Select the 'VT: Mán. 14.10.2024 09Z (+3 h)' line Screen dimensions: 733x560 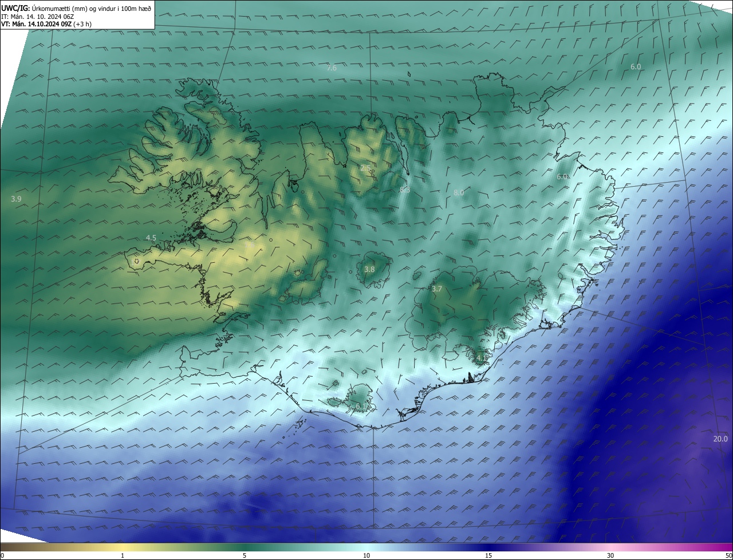(x=46, y=24)
